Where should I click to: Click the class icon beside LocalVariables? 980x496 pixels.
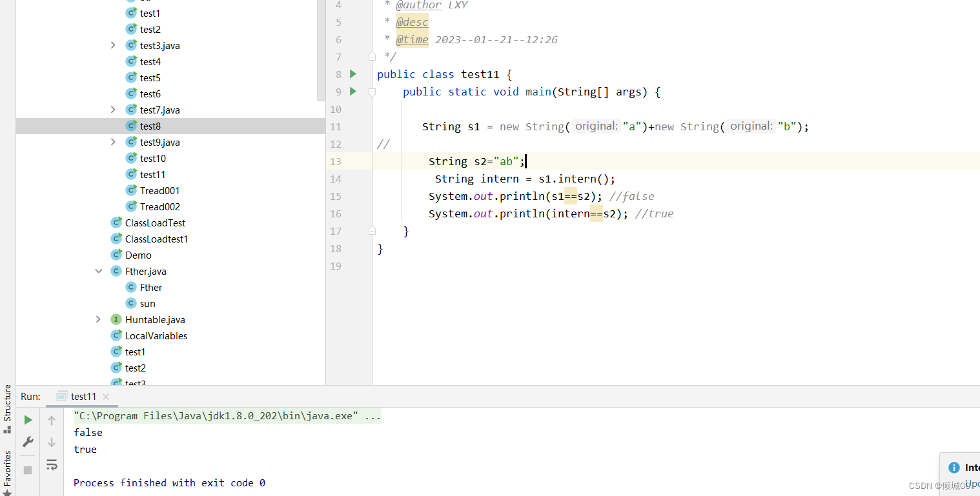116,335
